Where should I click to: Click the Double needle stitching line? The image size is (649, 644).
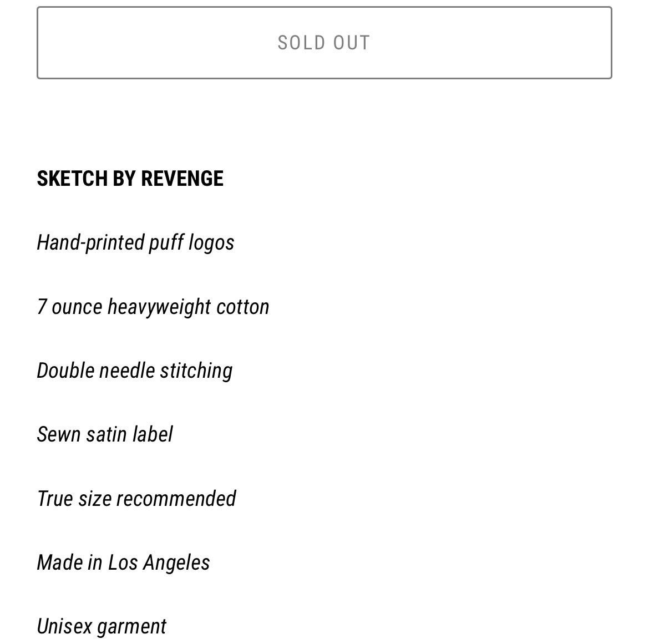(135, 371)
